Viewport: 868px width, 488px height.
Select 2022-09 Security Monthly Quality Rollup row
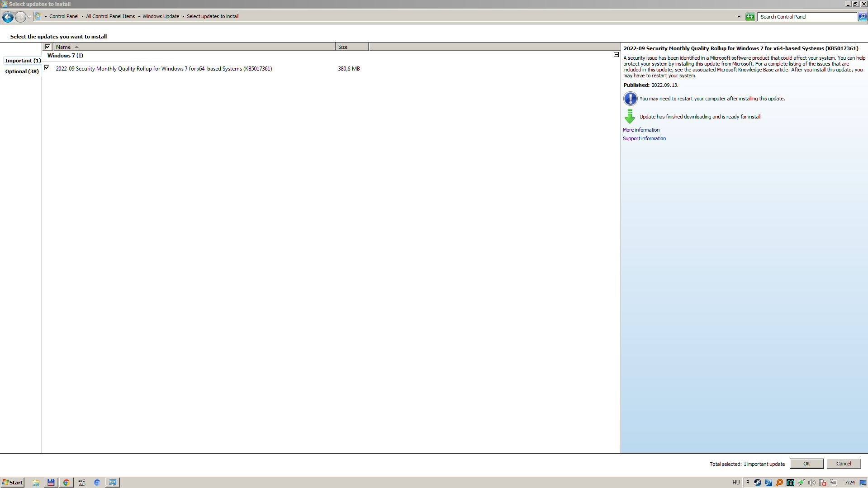(164, 69)
